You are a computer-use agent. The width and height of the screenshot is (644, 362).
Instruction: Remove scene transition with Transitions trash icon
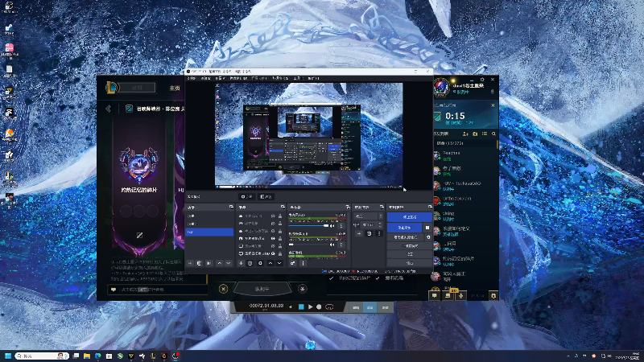coord(369,233)
